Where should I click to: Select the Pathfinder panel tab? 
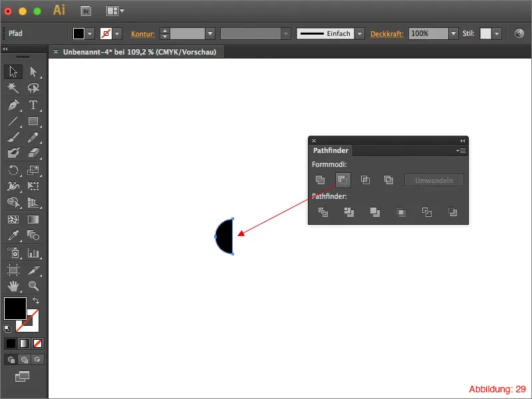pos(331,150)
